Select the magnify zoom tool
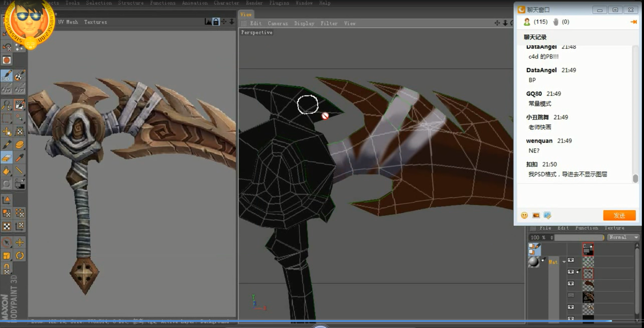644x328 pixels. coord(6,105)
